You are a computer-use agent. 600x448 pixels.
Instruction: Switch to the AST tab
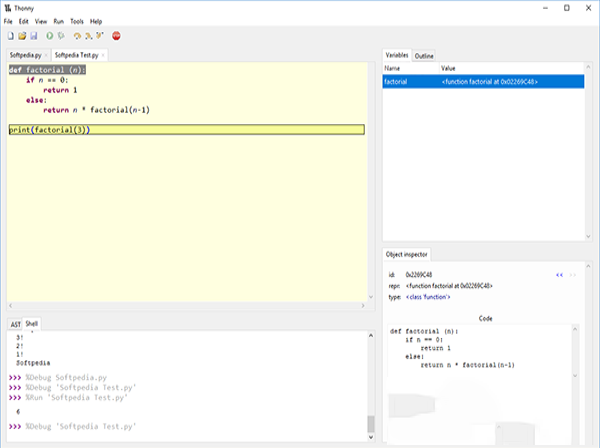click(x=15, y=324)
